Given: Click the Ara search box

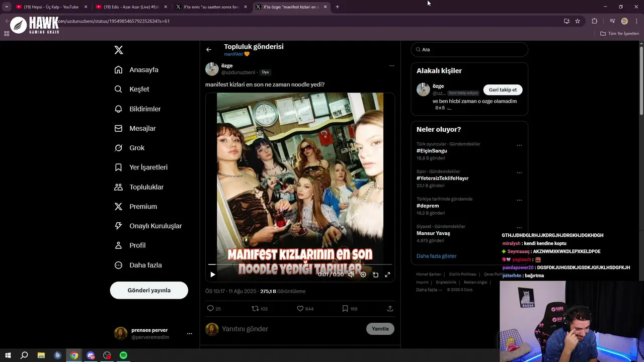Looking at the screenshot, I should tap(469, 49).
